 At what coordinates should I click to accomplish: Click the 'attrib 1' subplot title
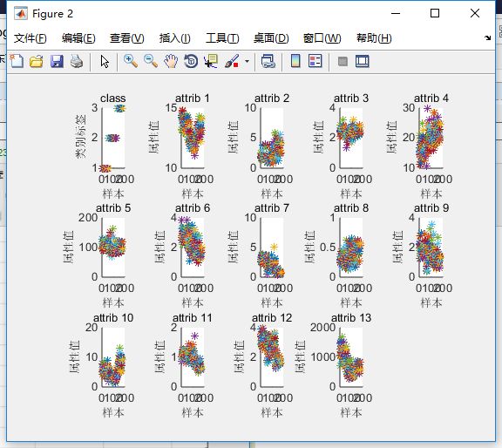coord(193,98)
